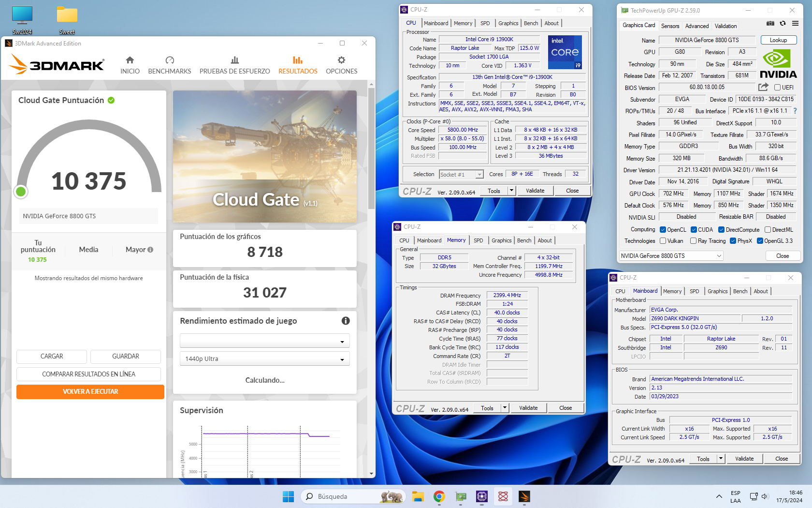812x508 pixels.
Task: Click info icon next to Rendimiento estimado de juego
Action: [x=346, y=321]
